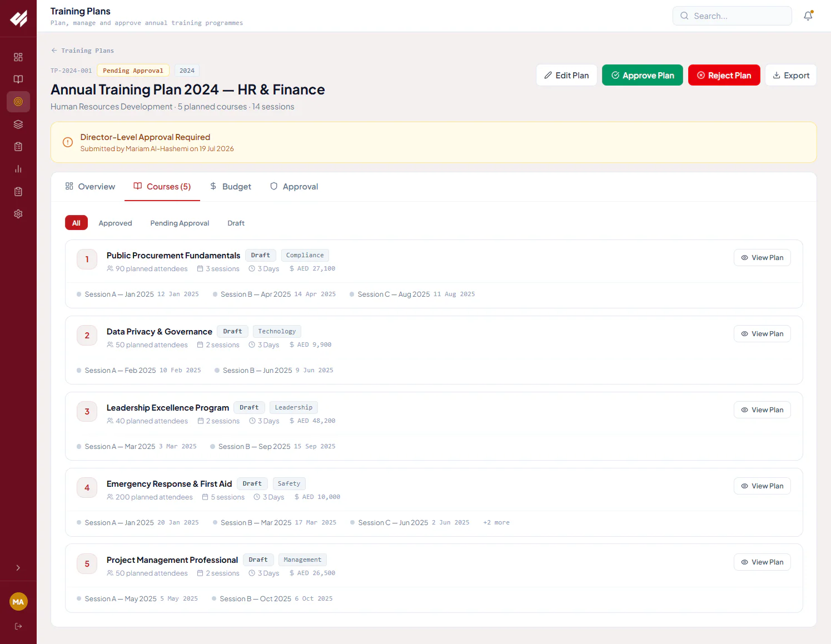Click the MA user avatar
This screenshot has width=831, height=644.
[x=18, y=602]
